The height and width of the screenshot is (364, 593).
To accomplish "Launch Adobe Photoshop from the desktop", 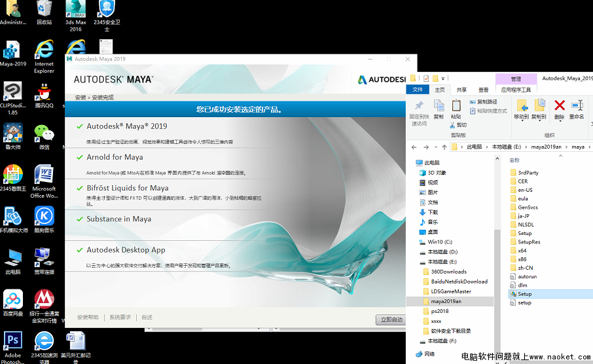I will [x=13, y=348].
